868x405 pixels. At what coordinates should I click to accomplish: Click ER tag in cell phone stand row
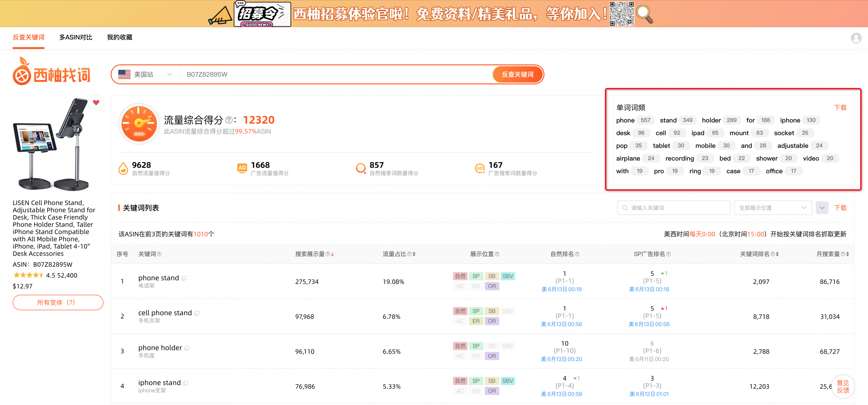(x=476, y=321)
